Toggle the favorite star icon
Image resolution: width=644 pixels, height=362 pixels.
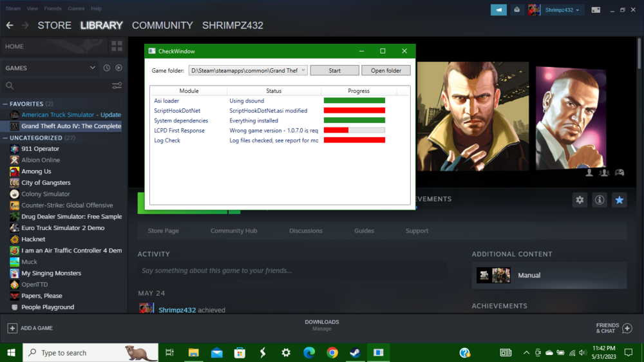coord(620,200)
